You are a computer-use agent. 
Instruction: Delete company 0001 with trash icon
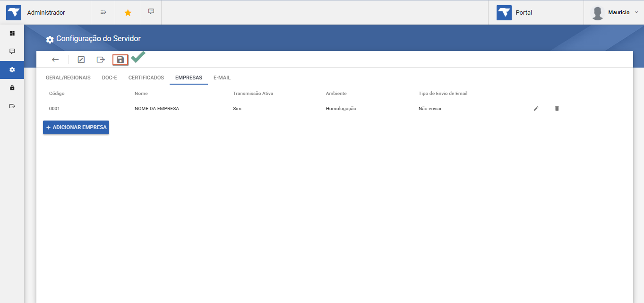[557, 108]
